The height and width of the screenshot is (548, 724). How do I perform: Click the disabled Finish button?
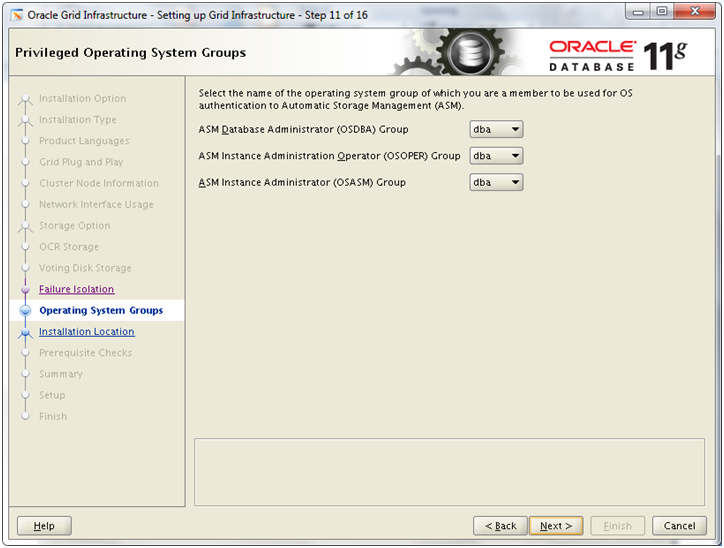618,526
